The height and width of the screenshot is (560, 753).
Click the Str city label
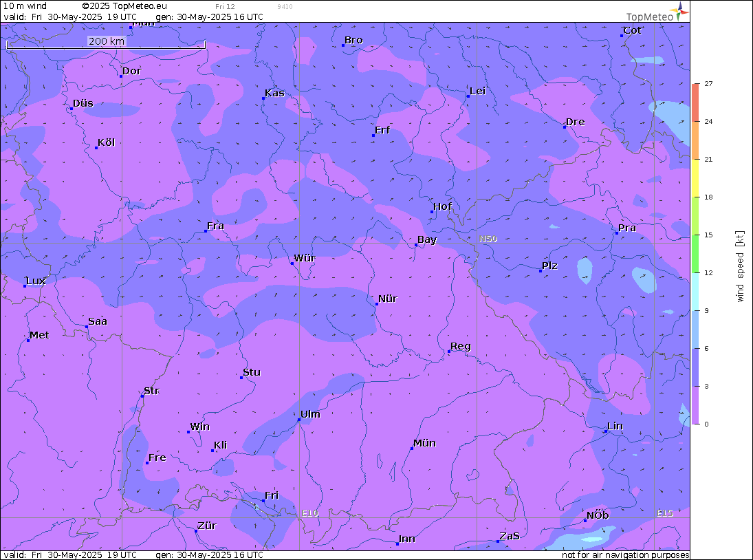(151, 391)
